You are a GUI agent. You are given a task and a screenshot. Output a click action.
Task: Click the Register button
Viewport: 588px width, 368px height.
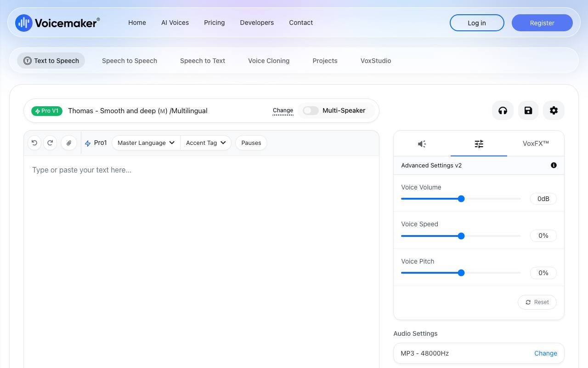(x=542, y=23)
